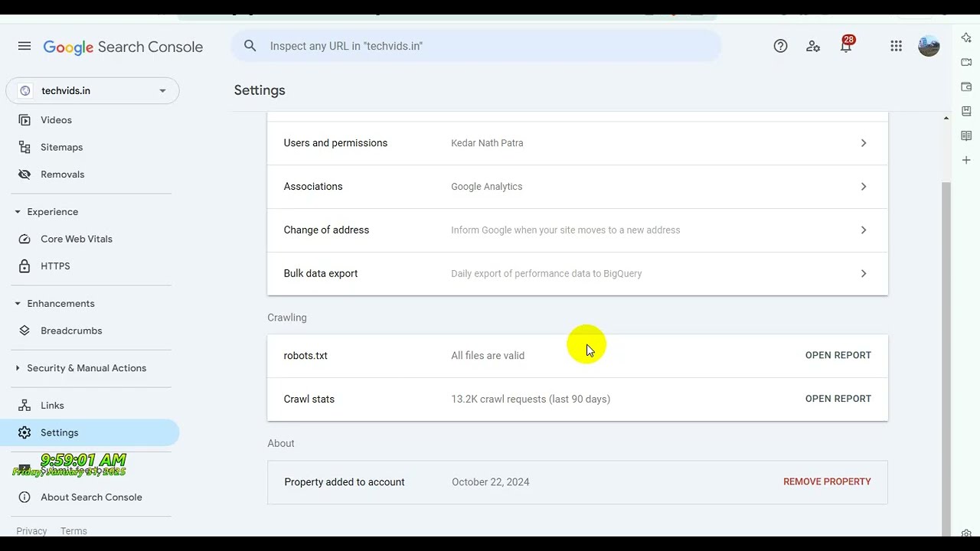Click REMOVE PROPERTY
Screen dimensions: 980x551
click(827, 481)
